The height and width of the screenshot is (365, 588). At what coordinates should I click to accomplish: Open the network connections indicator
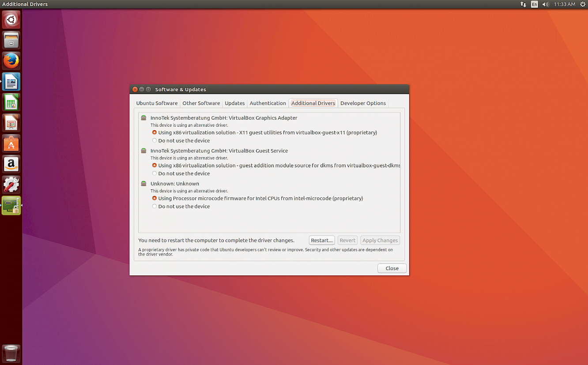(523, 4)
